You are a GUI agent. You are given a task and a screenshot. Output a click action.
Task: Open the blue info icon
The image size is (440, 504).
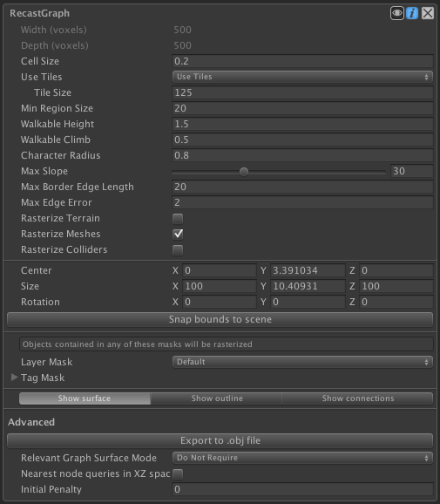[x=412, y=13]
